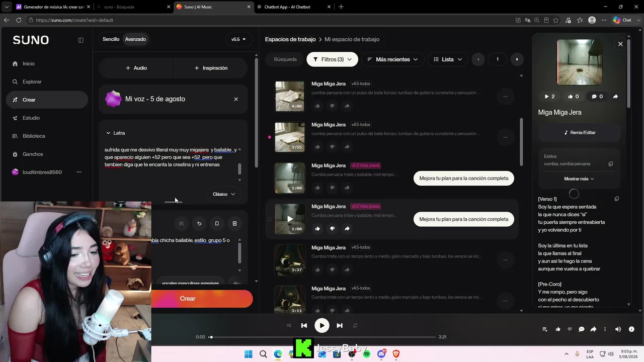This screenshot has width=644, height=362.
Task: Switch to the Chatbot App browser tab
Action: click(294, 7)
